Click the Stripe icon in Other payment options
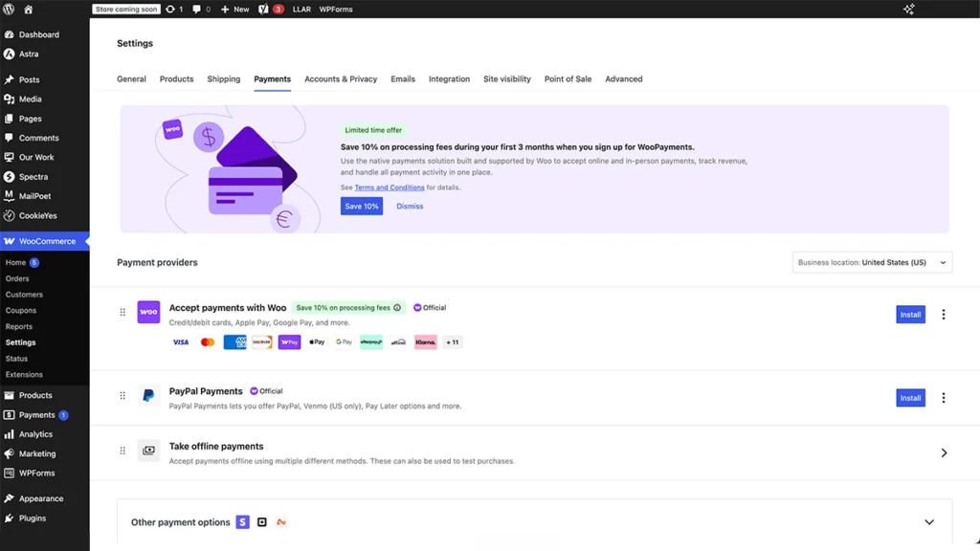Viewport: 980px width, 551px height. tap(242, 522)
